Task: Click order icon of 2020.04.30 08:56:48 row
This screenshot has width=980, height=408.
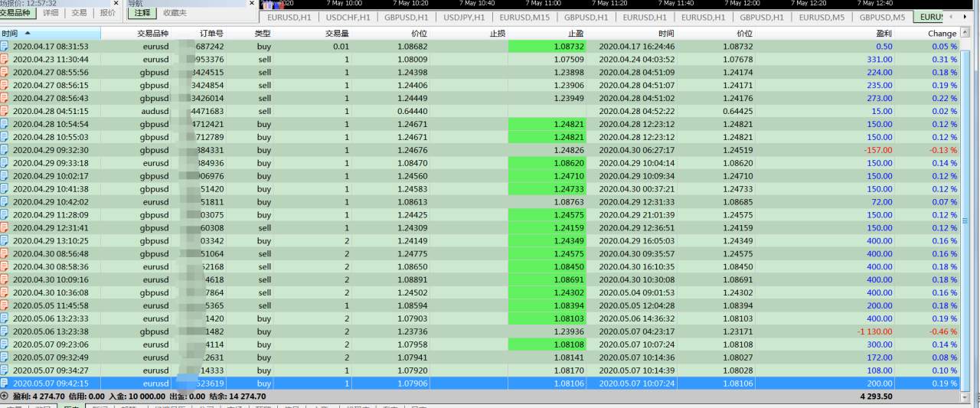Action: (x=5, y=254)
